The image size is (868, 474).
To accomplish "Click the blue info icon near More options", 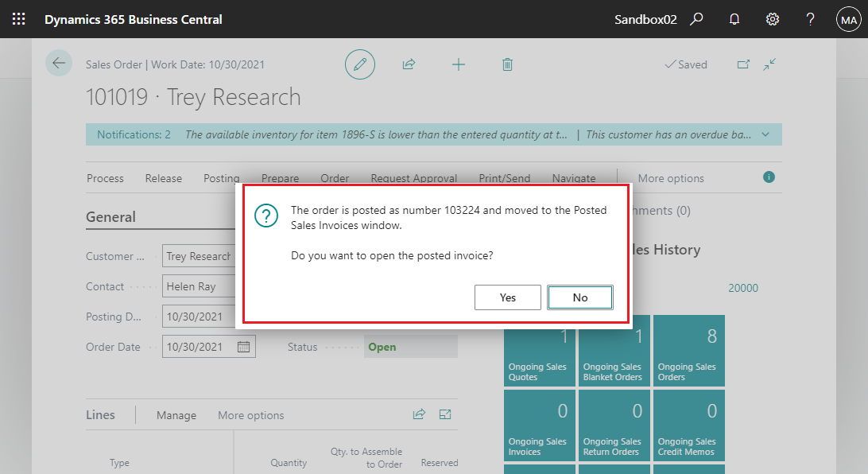I will tap(769, 177).
